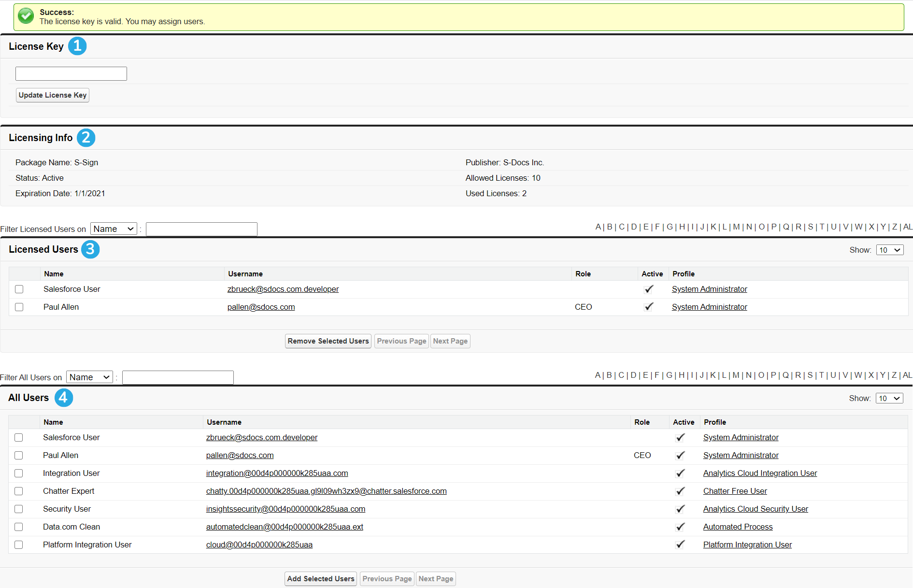Open System Administrator profile for licensed Salesforce User
The height and width of the screenshot is (588, 913).
(709, 289)
